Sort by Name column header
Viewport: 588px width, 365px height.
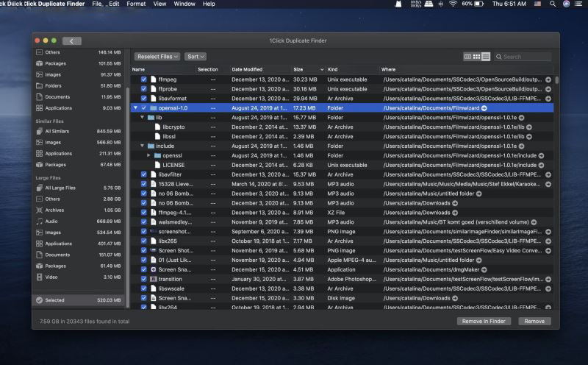point(163,69)
